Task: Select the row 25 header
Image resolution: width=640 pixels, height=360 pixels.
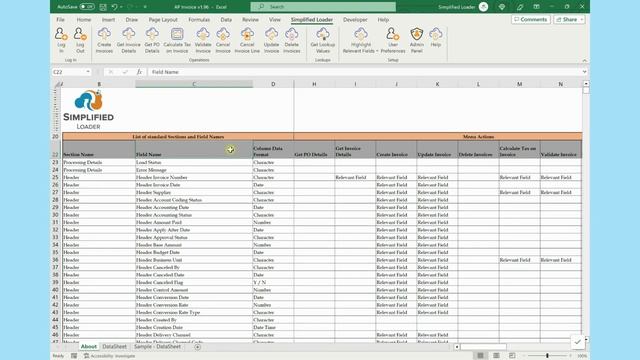Action: click(56, 177)
